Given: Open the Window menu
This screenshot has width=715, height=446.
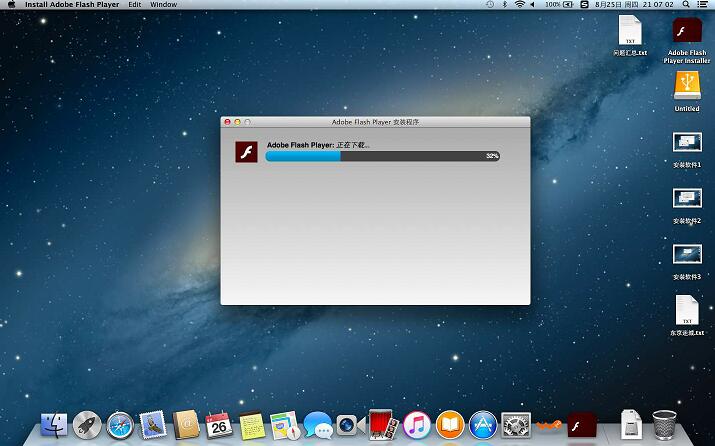Looking at the screenshot, I should coord(164,5).
